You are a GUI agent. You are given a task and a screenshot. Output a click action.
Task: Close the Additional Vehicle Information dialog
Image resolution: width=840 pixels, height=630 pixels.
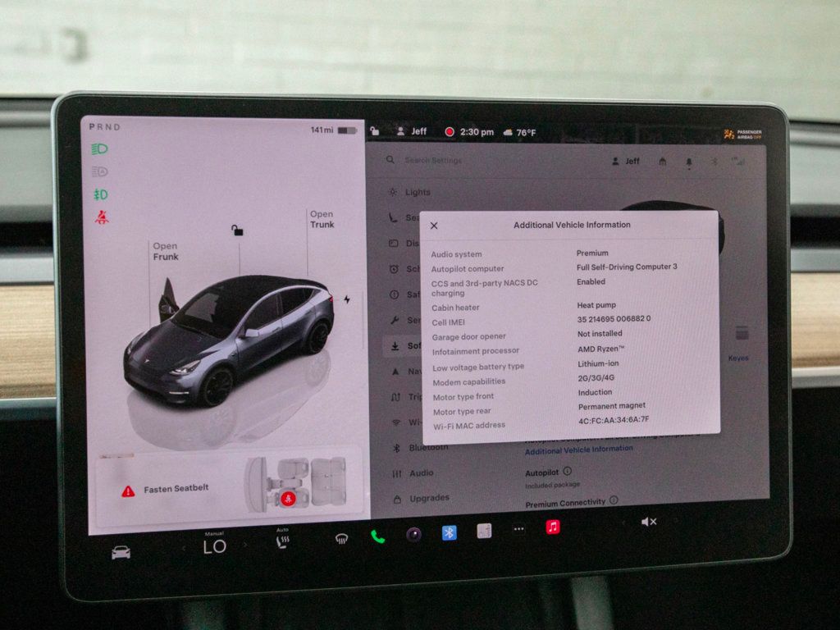434,226
